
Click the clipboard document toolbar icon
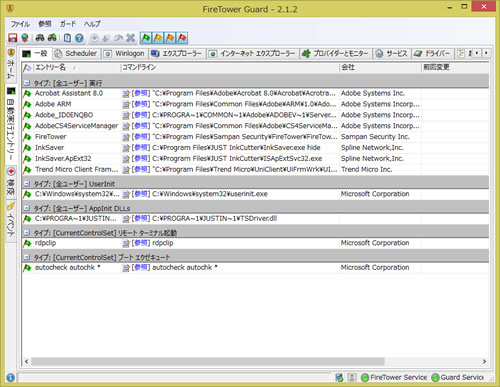(67, 38)
